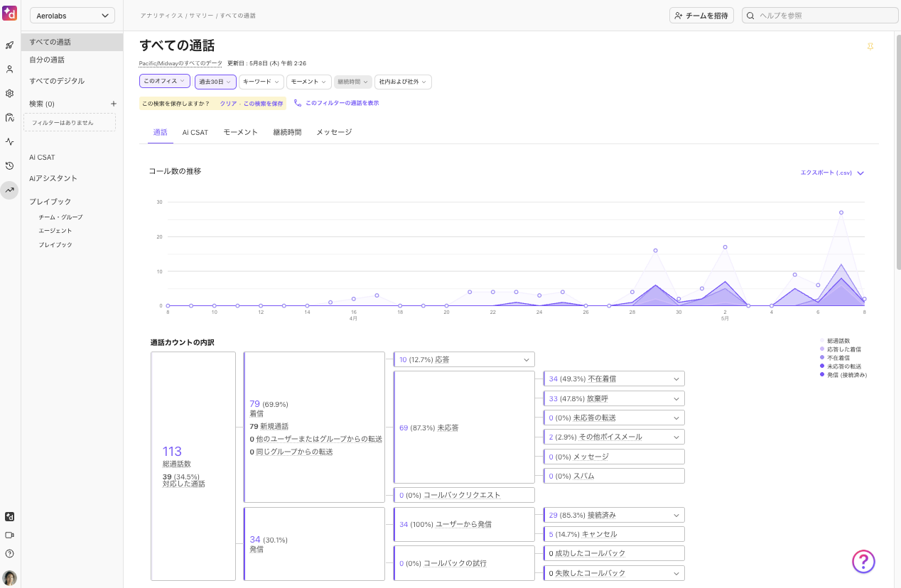Click the 0 (0%) スパム row
This screenshot has width=901, height=588.
614,476
